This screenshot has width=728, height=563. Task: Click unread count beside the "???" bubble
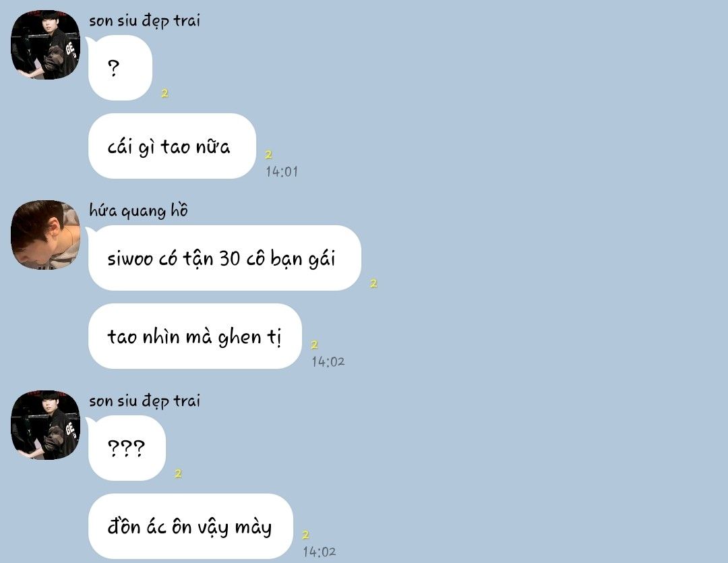pos(178,473)
